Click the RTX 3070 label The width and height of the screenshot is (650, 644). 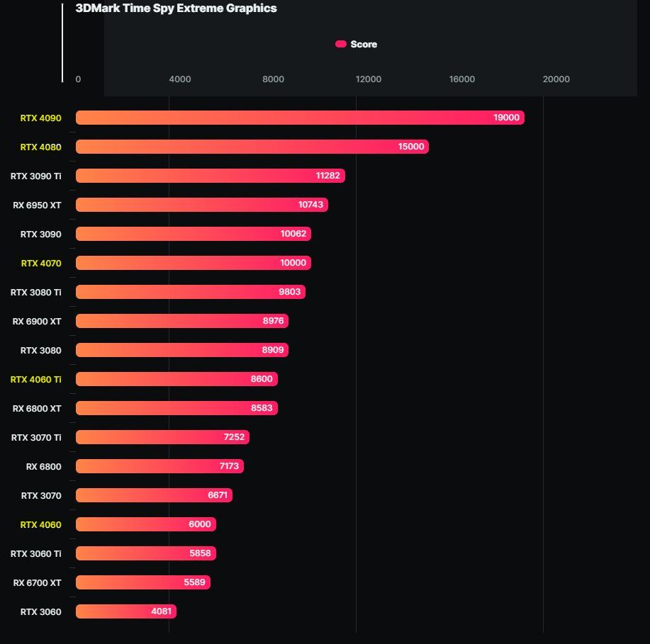tap(41, 496)
